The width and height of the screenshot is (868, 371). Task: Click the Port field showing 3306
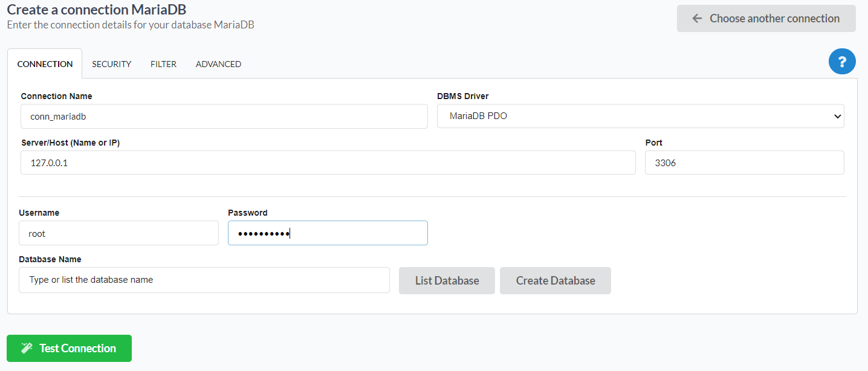(x=744, y=163)
